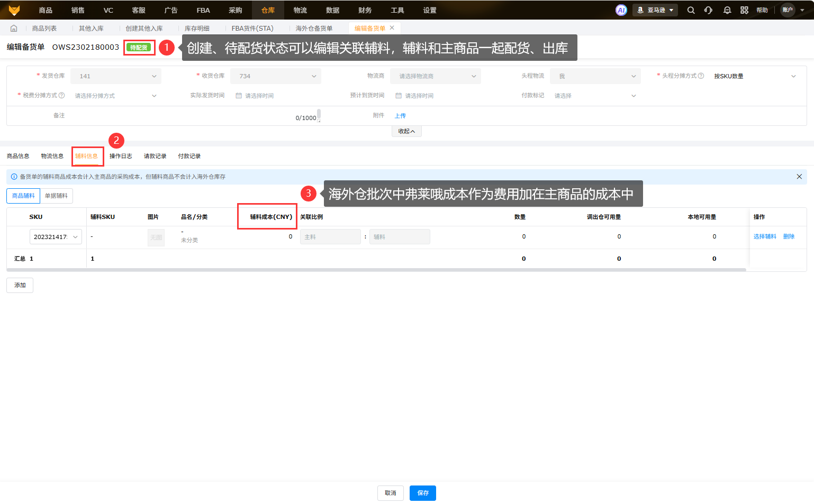Open the 头程物流 dropdown
The height and width of the screenshot is (504, 814).
[x=595, y=76]
